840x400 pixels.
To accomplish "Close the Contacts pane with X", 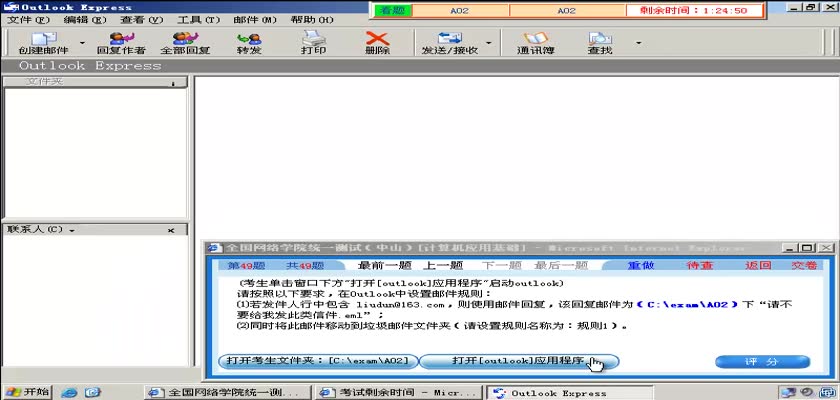I will pos(171,230).
